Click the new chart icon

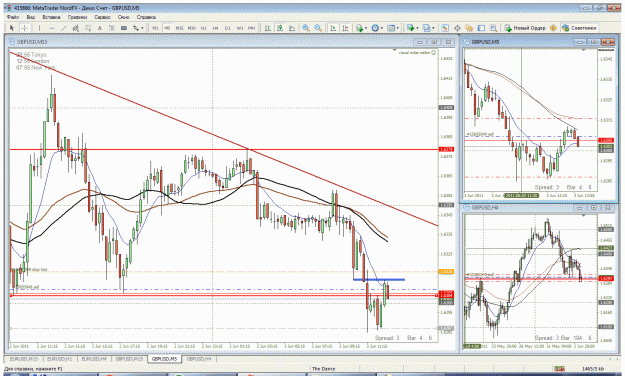(x=410, y=28)
